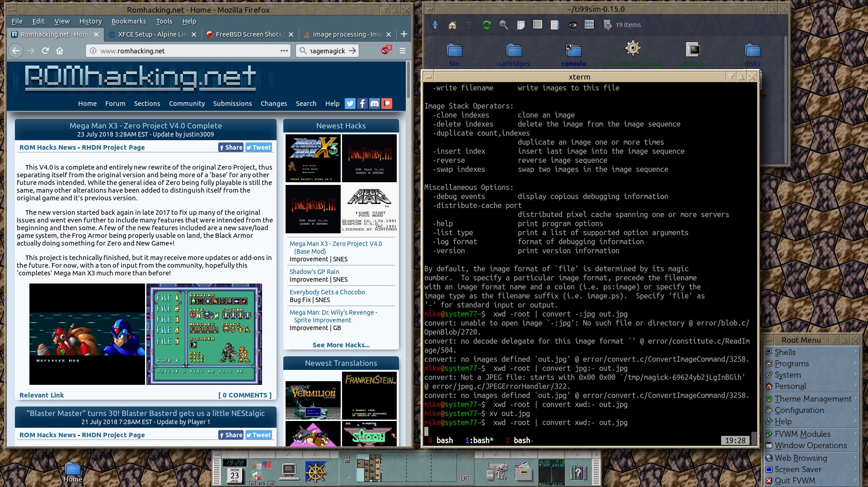Viewport: 868px width, 487px height.
Task: Click the ship wheel icon in panel
Action: (316, 472)
